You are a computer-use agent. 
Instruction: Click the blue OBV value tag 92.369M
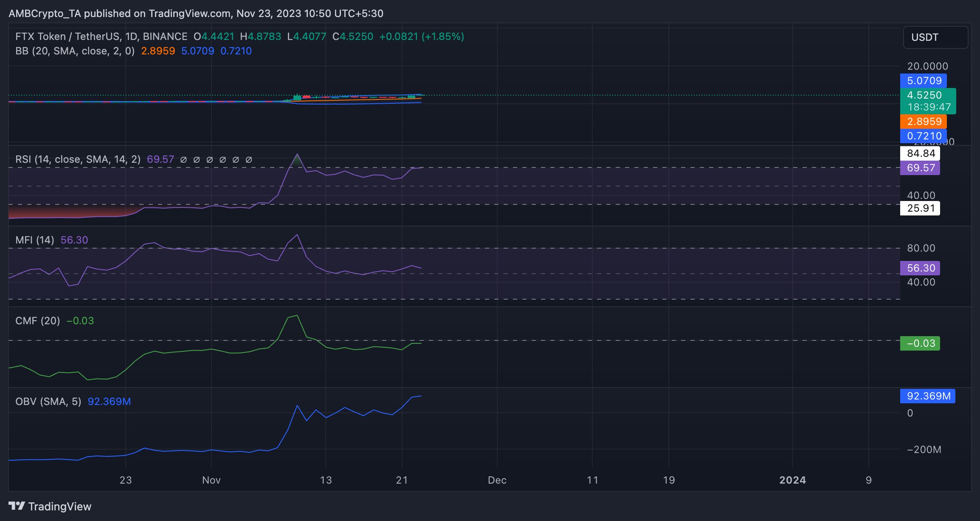(x=928, y=396)
